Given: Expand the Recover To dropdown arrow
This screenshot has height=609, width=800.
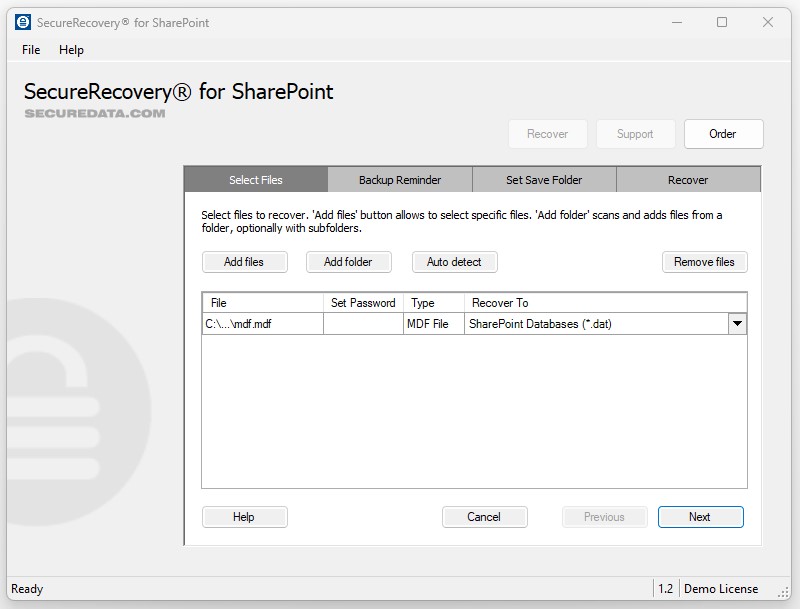Looking at the screenshot, I should pyautogui.click(x=737, y=323).
